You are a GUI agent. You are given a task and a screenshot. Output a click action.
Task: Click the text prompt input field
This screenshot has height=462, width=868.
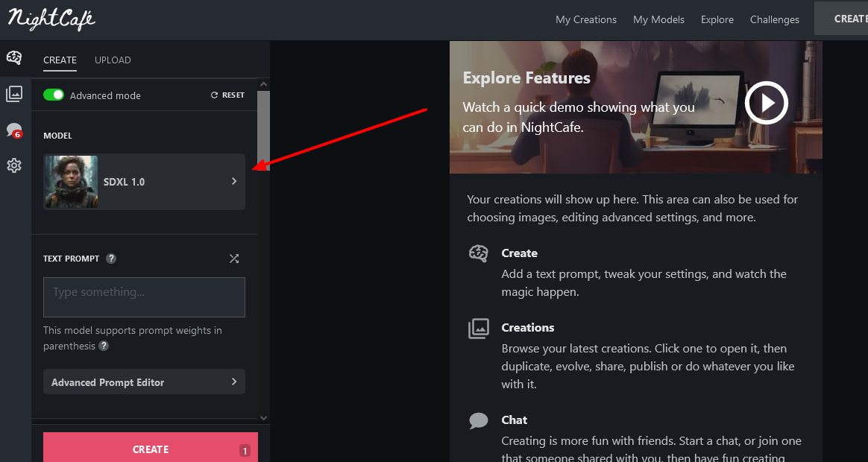pos(144,297)
